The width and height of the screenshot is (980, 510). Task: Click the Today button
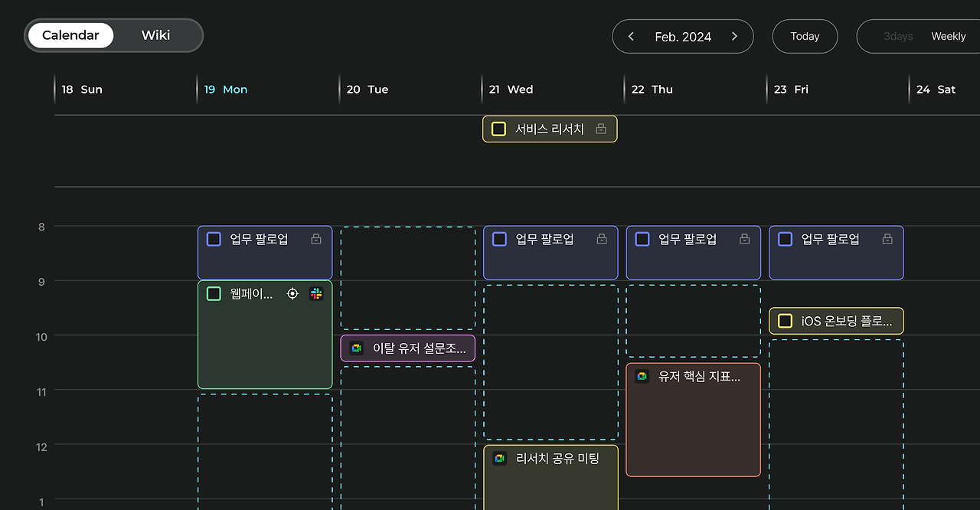(x=805, y=36)
